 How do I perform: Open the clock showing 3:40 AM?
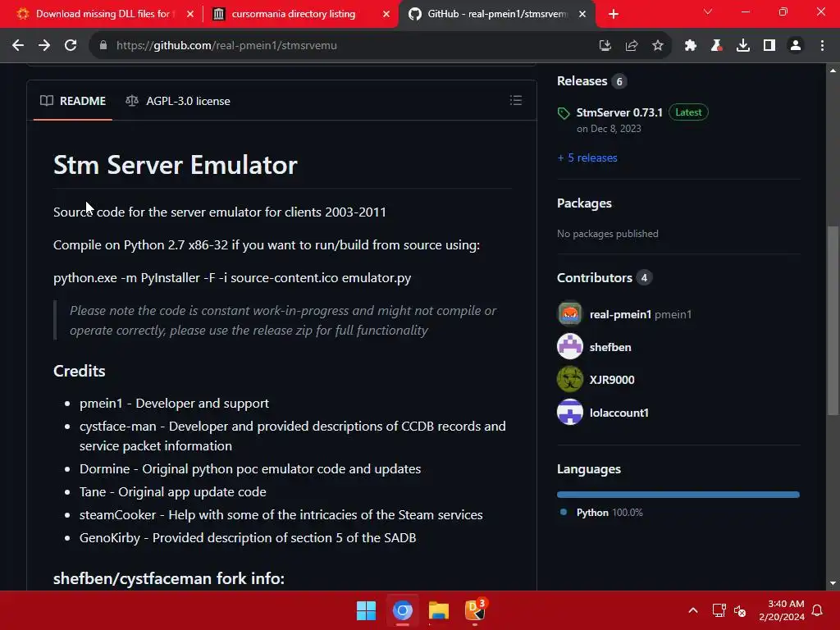tap(782, 610)
